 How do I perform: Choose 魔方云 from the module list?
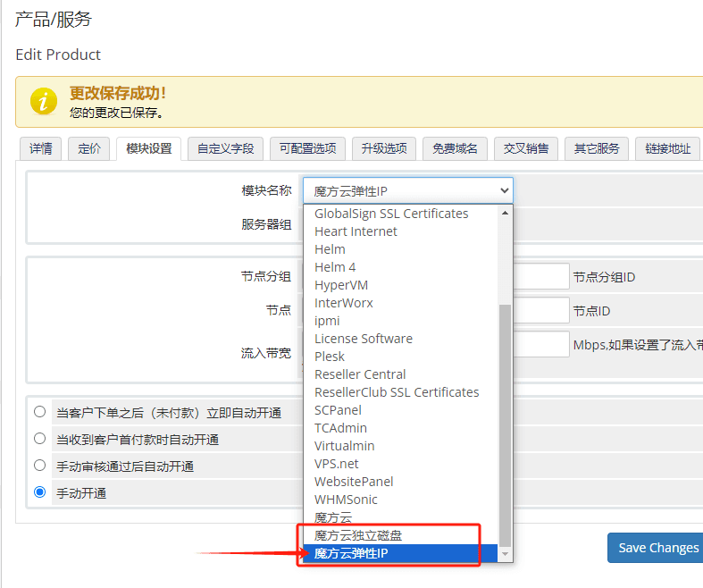401,517
